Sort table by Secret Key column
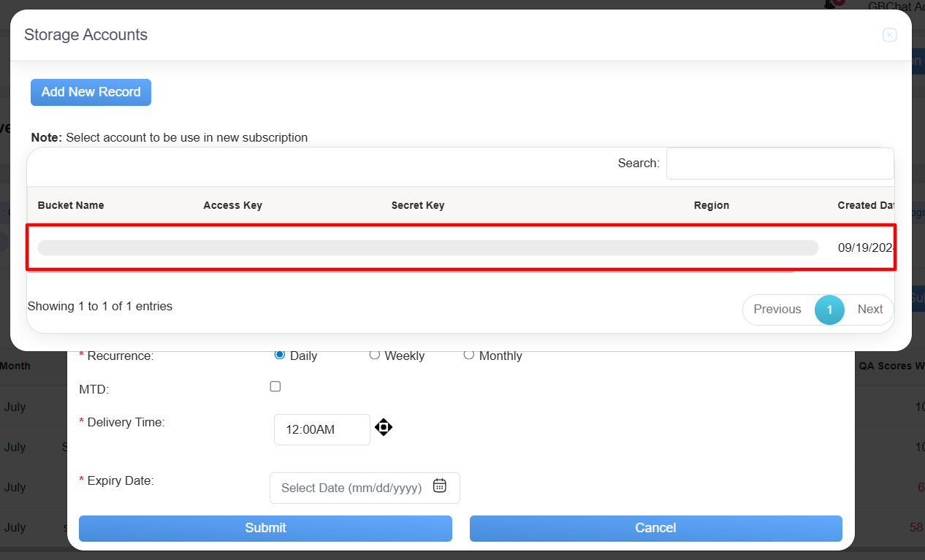925x560 pixels. click(417, 205)
